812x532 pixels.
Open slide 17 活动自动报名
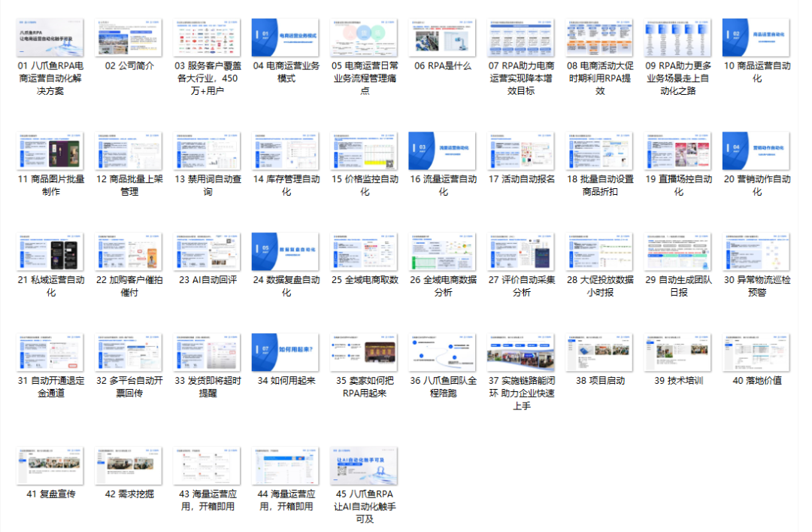pyautogui.click(x=521, y=151)
